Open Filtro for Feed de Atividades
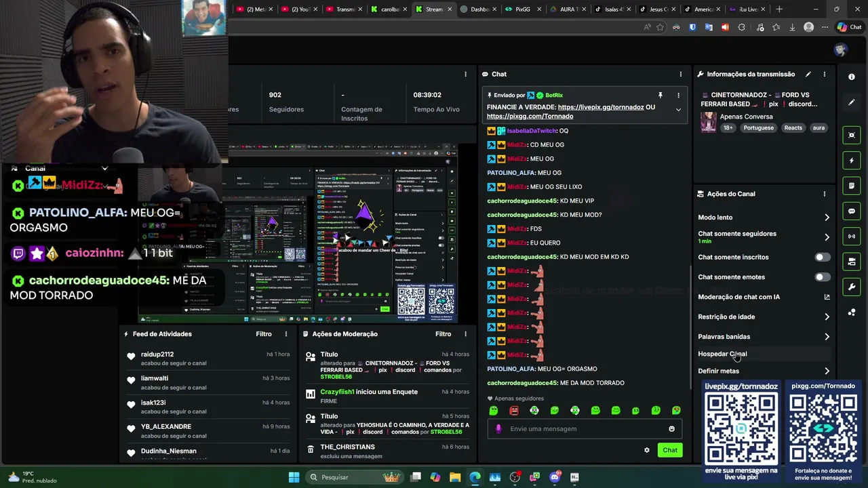The height and width of the screenshot is (488, 868). tap(264, 334)
